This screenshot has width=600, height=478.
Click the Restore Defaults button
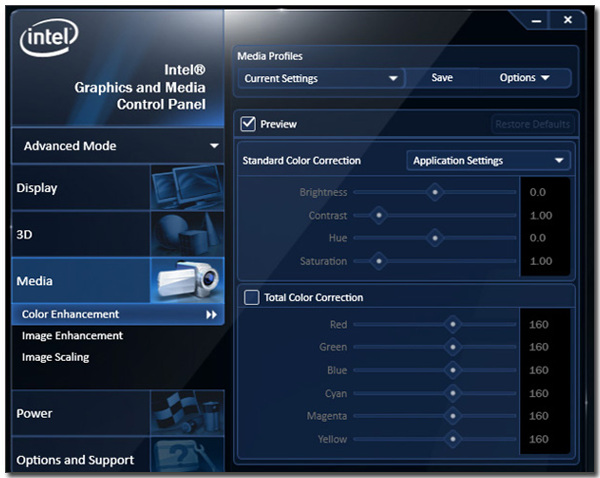[532, 124]
